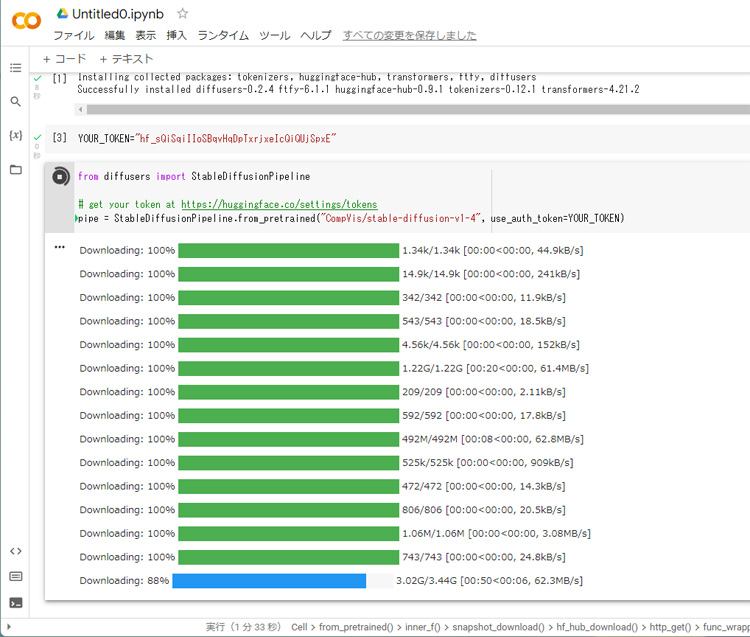The image size is (750, 637).
Task: Open the command palette icon
Action: pyautogui.click(x=16, y=576)
